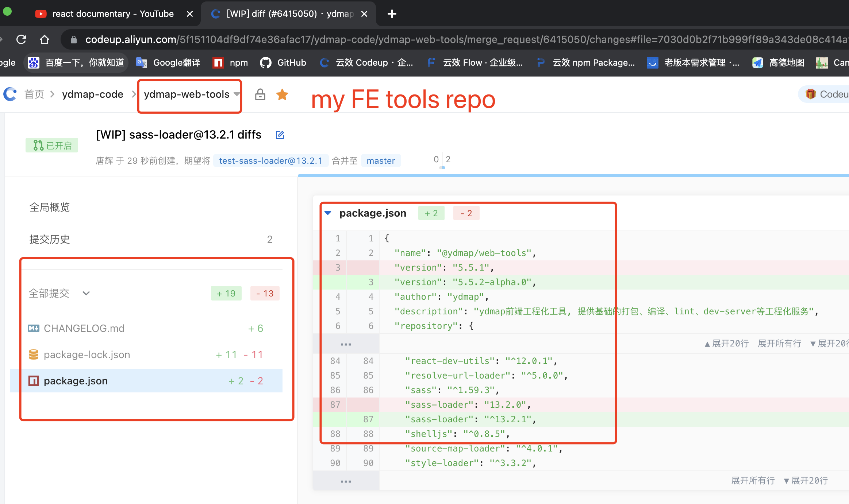This screenshot has height=504, width=849.
Task: Expand hidden lines via first ellipsis row
Action: tap(345, 344)
